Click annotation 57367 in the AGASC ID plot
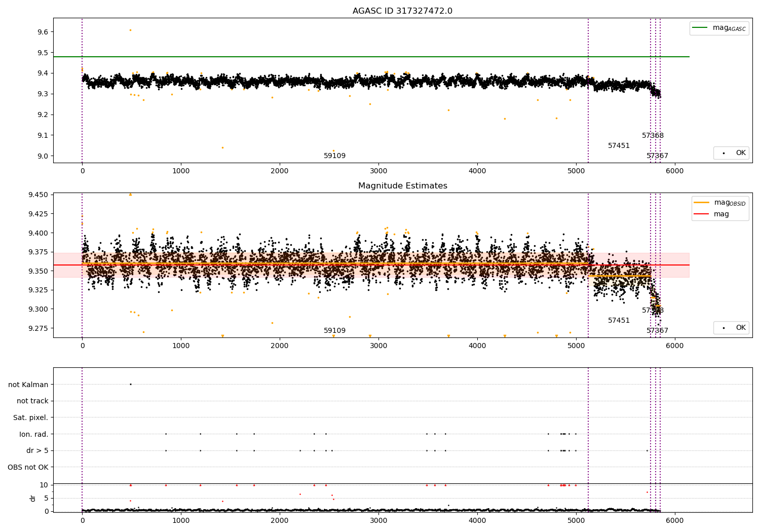 click(658, 156)
